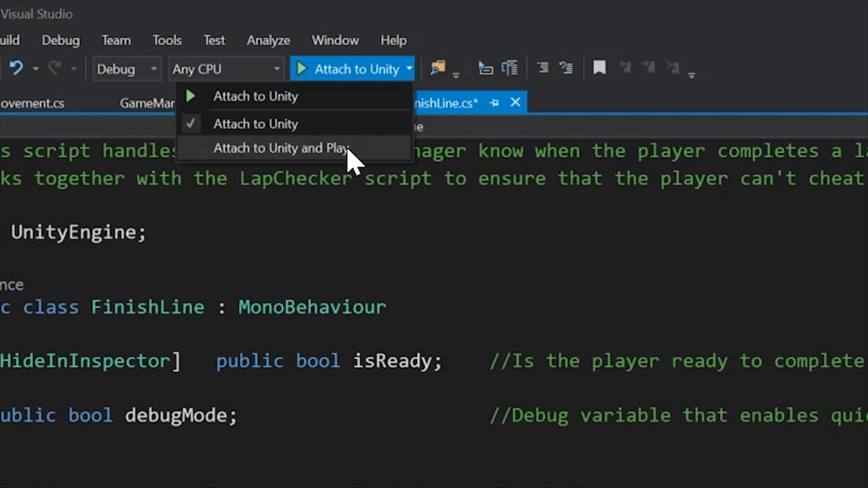Pin the FinishLine.cs tab
The height and width of the screenshot is (488, 868).
click(494, 102)
